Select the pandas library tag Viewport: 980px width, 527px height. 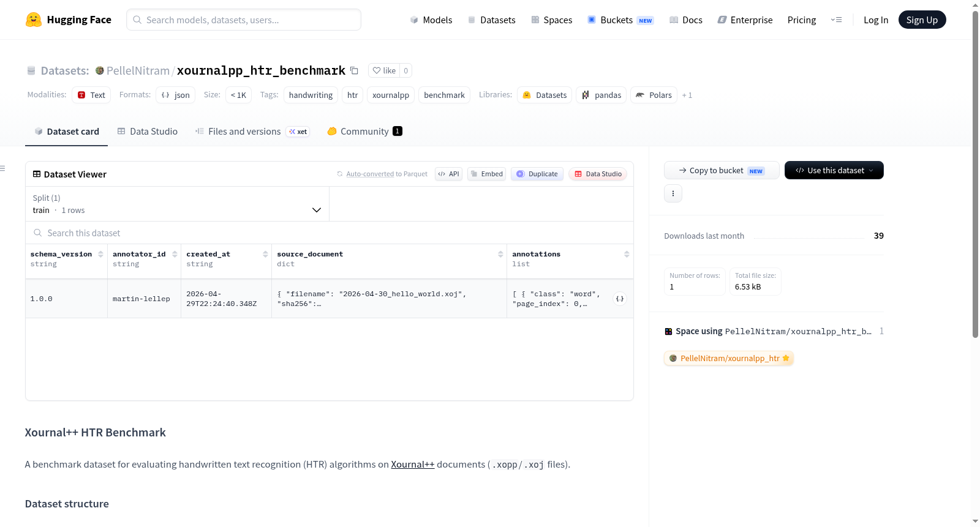601,95
